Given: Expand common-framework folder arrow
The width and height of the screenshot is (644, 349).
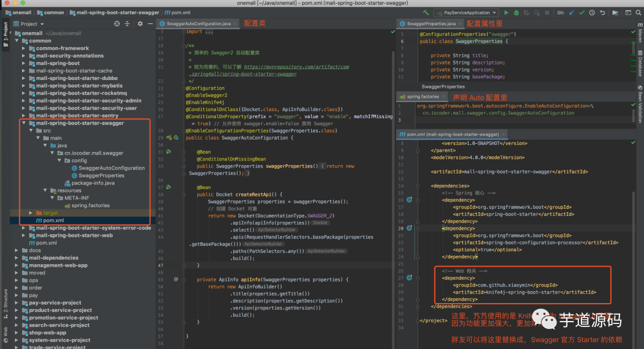Looking at the screenshot, I should coord(24,48).
